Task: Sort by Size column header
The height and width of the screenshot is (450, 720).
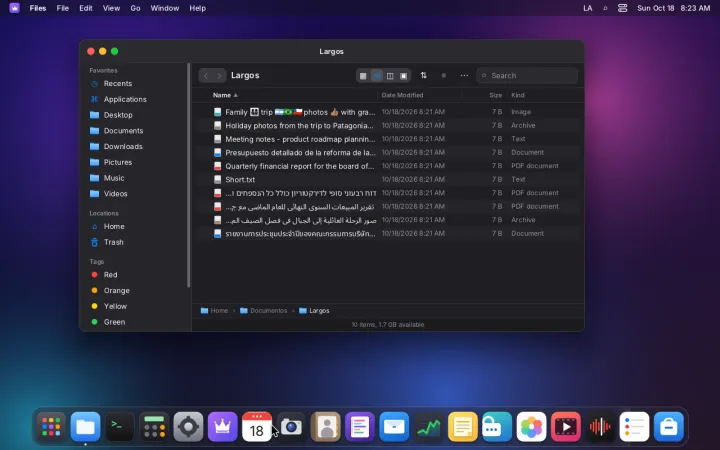Action: (495, 95)
